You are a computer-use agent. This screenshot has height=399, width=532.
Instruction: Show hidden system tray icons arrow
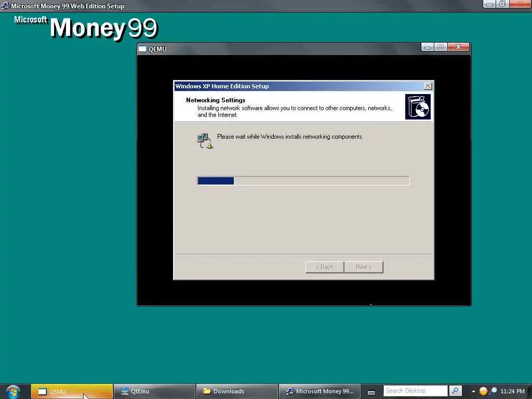point(473,391)
